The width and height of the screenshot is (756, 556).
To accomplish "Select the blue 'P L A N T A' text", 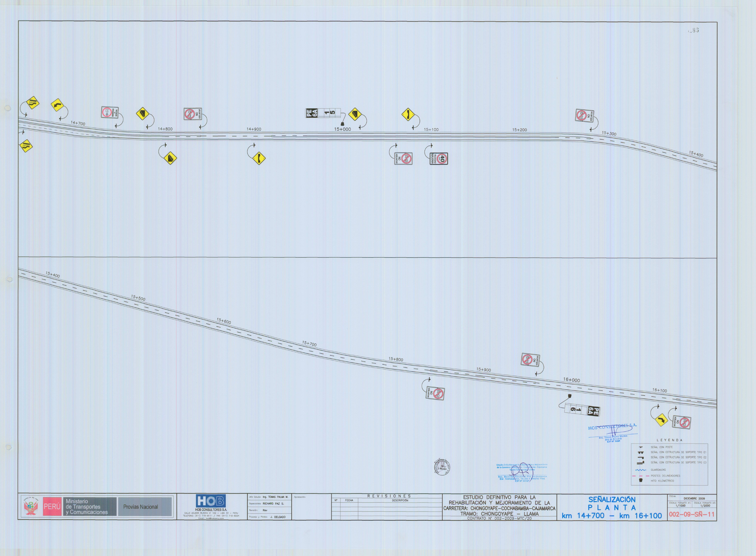I will tap(612, 508).
